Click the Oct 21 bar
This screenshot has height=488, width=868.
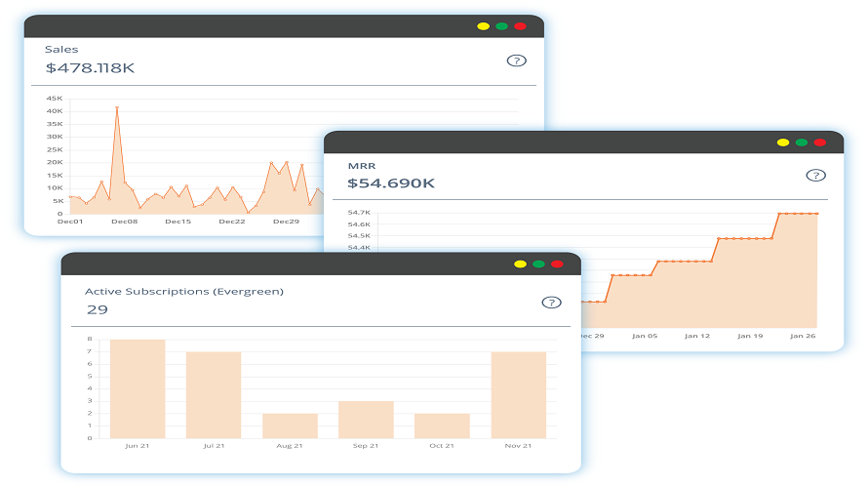pyautogui.click(x=443, y=426)
